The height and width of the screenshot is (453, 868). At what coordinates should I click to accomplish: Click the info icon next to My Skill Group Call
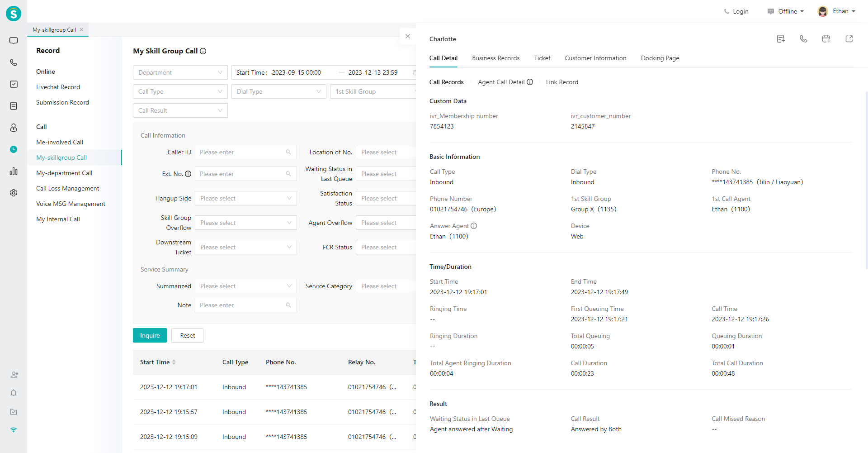(x=203, y=51)
